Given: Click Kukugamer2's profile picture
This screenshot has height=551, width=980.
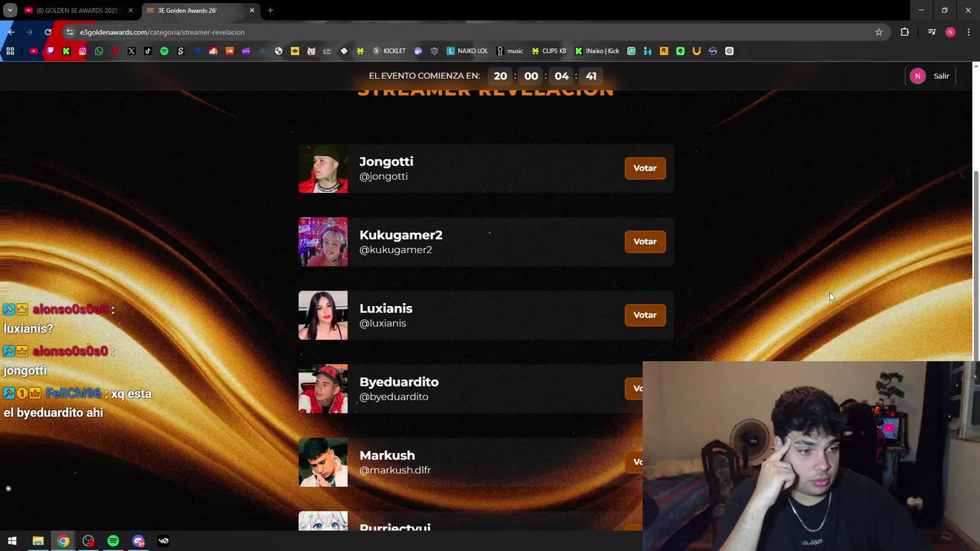Looking at the screenshot, I should [x=323, y=242].
